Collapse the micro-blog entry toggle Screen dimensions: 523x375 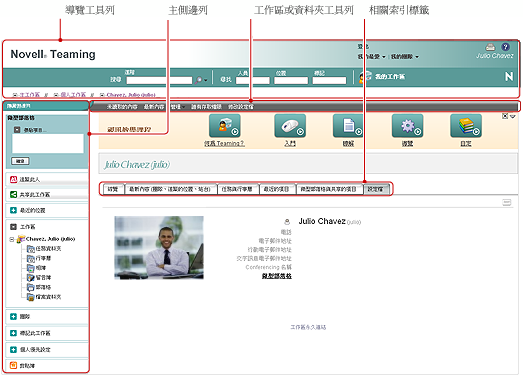click(x=17, y=129)
